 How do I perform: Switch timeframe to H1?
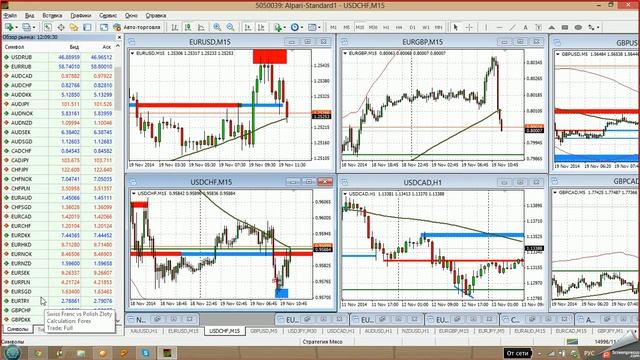pos(386,27)
